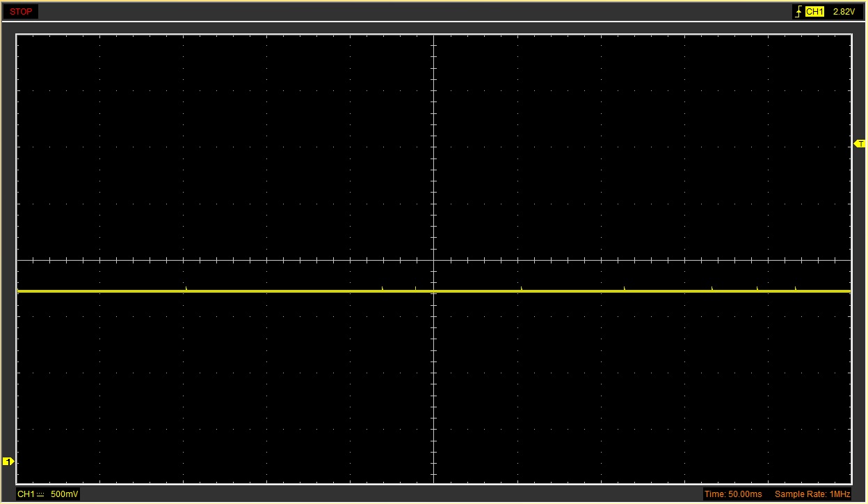Select the yellow CH1 trigger source label
This screenshot has height=504, width=868.
tap(814, 12)
